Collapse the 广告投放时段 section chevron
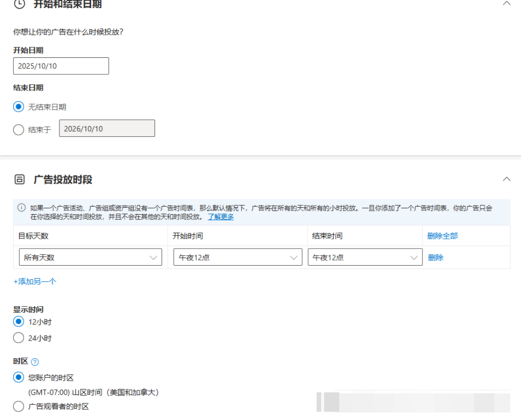Screen dimensions: 521x420 point(506,179)
